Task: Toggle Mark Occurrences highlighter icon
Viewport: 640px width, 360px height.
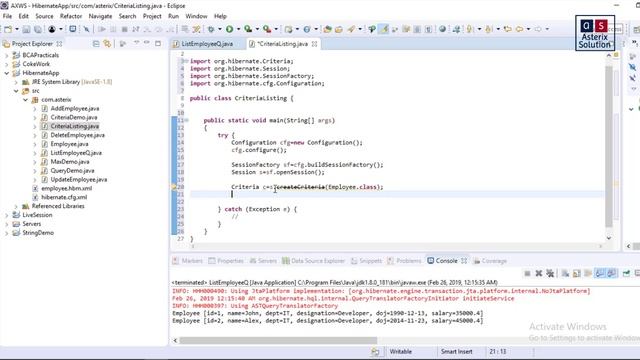Action: [x=384, y=29]
